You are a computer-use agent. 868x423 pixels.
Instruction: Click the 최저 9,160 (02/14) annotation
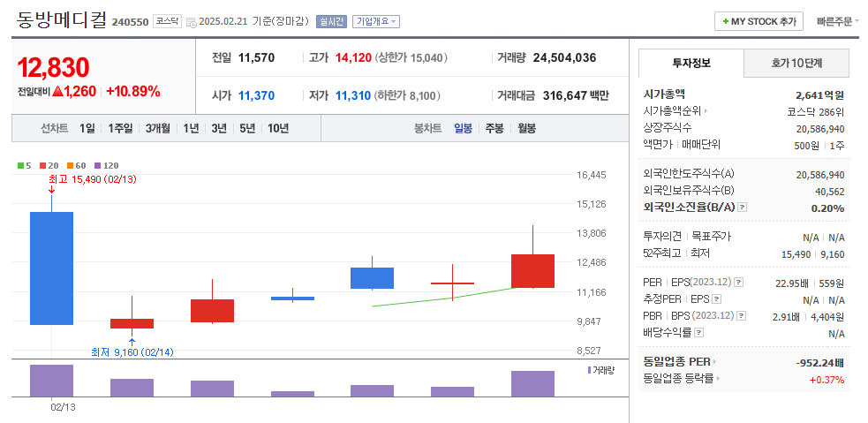coord(132,351)
